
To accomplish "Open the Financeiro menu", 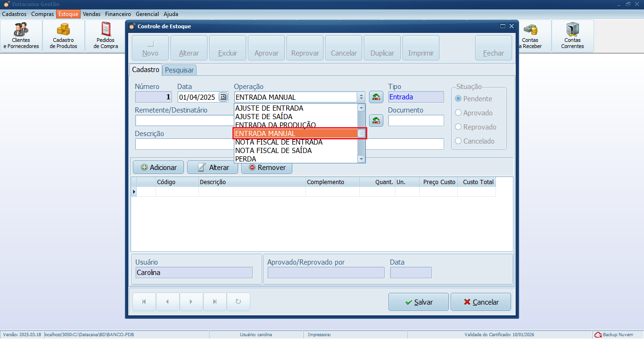I will click(118, 14).
